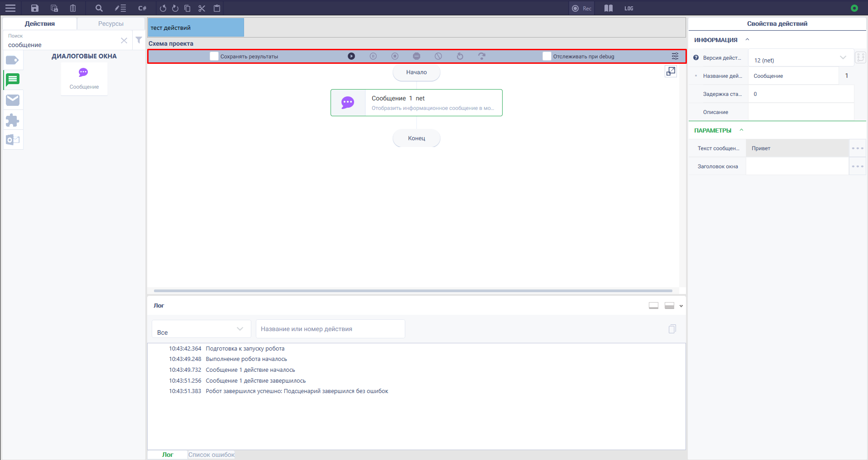Select the Начало node
Screen dimensions: 868x460
[x=417, y=72]
